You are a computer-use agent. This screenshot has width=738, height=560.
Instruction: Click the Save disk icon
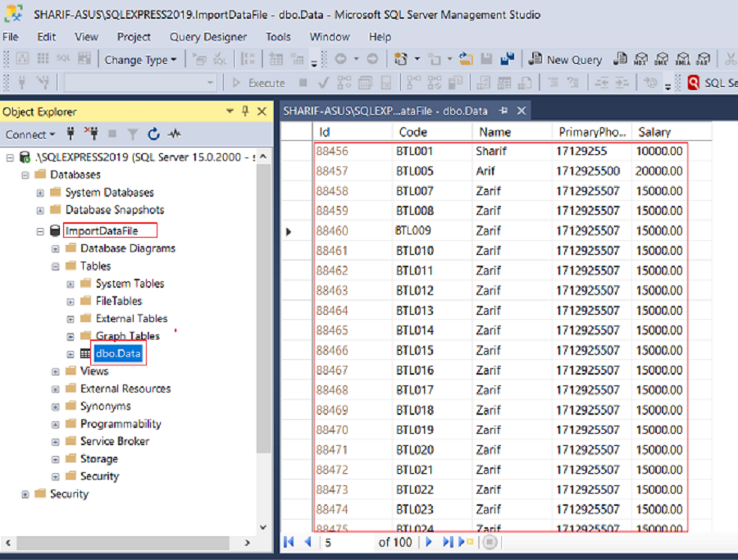[486, 59]
